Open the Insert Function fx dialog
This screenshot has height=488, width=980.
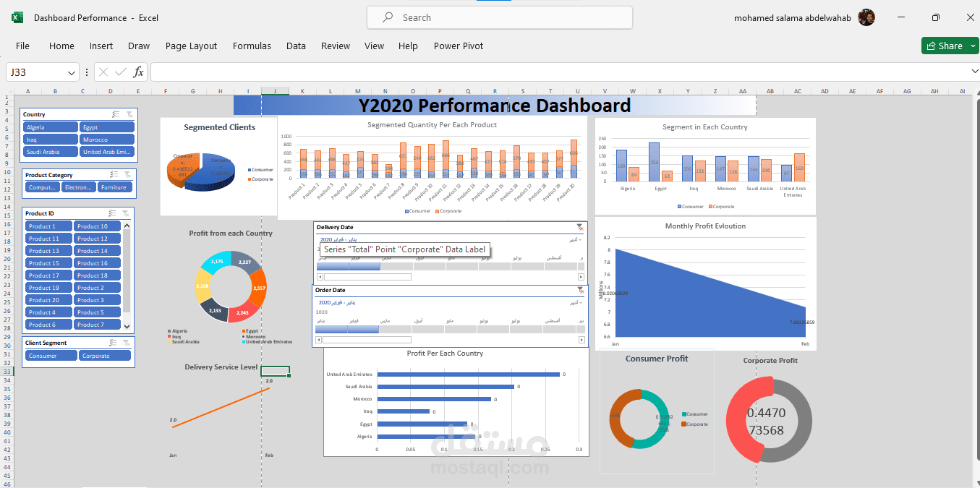tap(138, 72)
